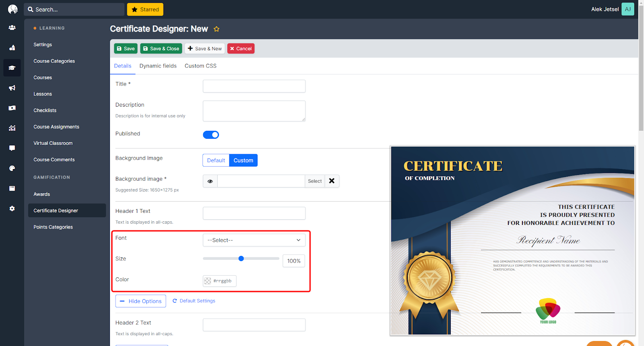The width and height of the screenshot is (644, 346).
Task: Open the Font select dropdown
Action: 254,240
